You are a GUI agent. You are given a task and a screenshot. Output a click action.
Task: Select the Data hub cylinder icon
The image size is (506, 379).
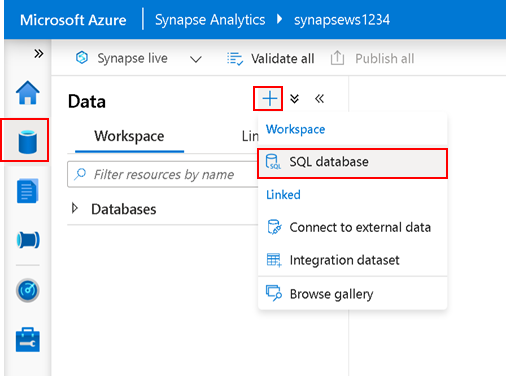coord(28,142)
